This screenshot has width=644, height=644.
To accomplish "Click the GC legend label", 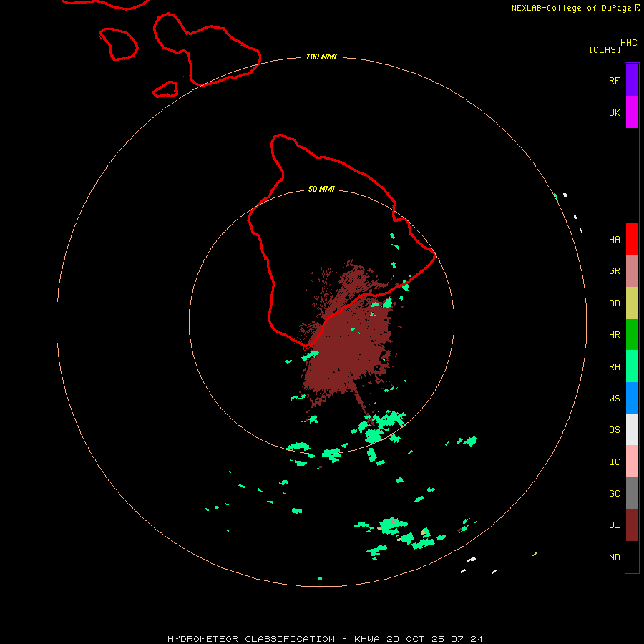I will pyautogui.click(x=614, y=494).
